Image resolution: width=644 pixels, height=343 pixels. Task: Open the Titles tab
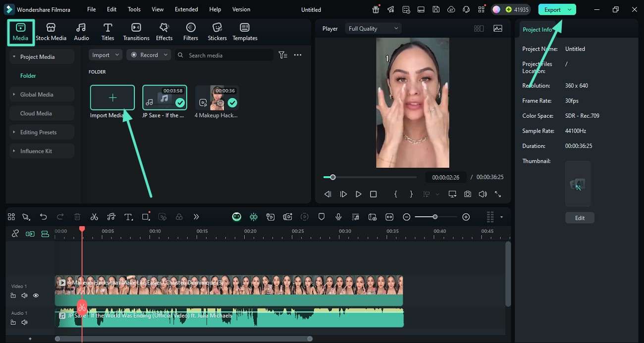click(x=107, y=32)
